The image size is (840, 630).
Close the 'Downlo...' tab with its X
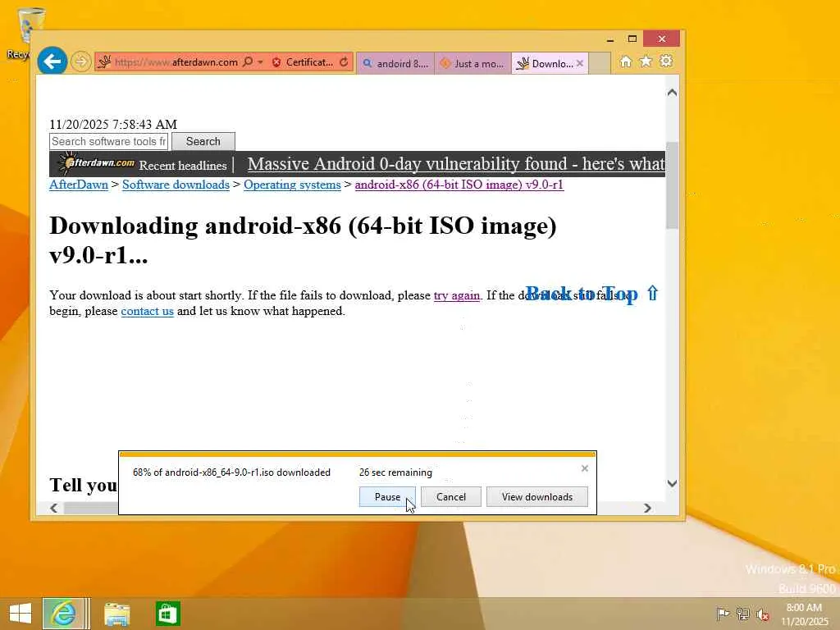tap(580, 64)
